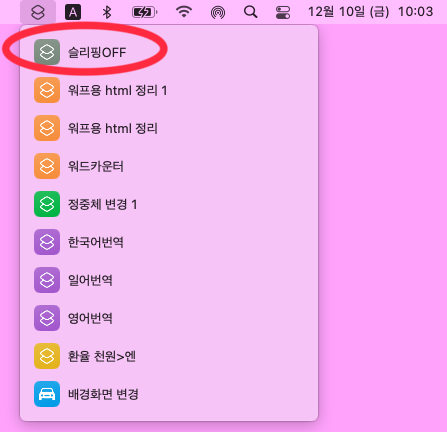The image size is (447, 432).
Task: Open the Control Center icon
Action: click(x=283, y=13)
